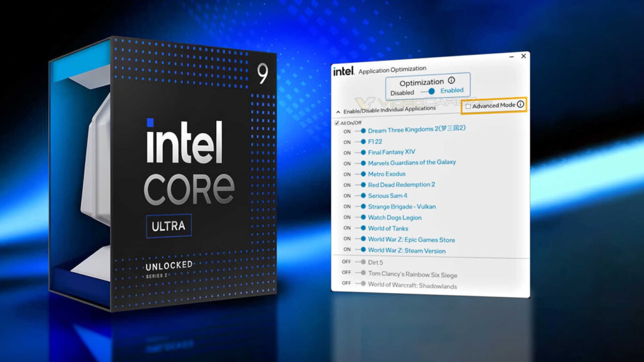Toggle the World of Tanks switch
Image resolution: width=644 pixels, height=362 pixels.
click(360, 228)
